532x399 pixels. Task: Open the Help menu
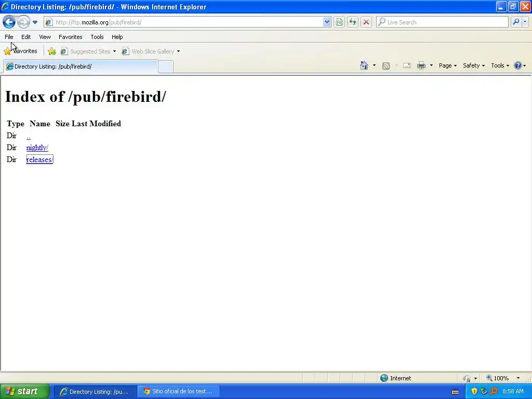[117, 37]
